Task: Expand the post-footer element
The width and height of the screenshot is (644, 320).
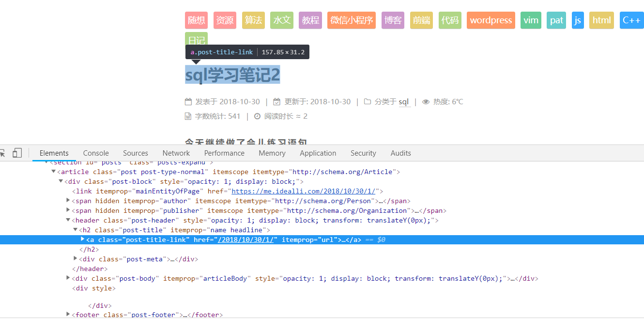Action: tap(68, 315)
